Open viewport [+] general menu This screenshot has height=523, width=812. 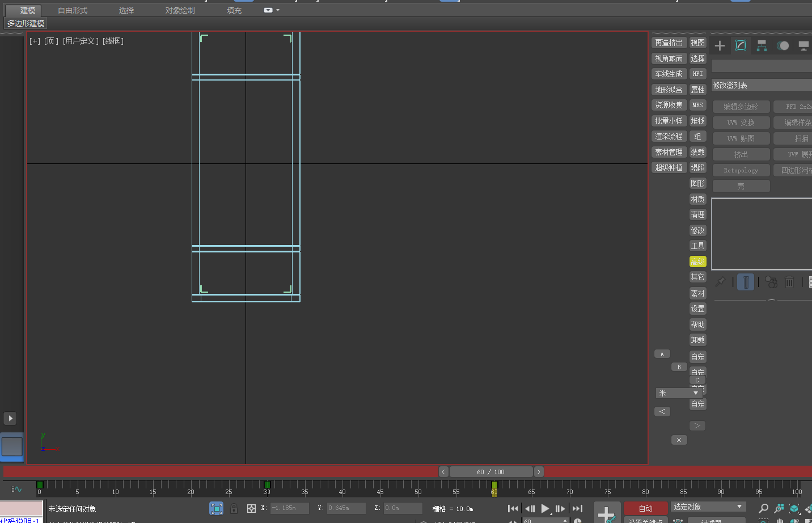35,41
